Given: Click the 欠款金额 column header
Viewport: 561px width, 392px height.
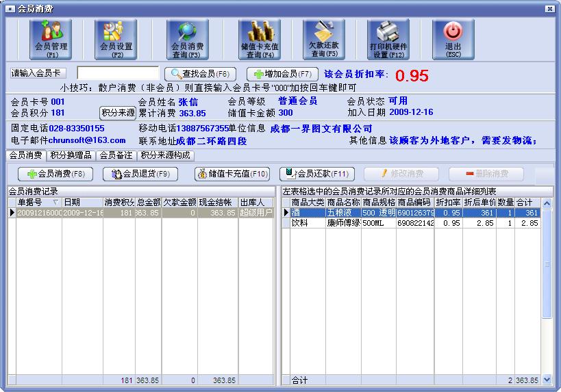Looking at the screenshot, I should point(179,202).
